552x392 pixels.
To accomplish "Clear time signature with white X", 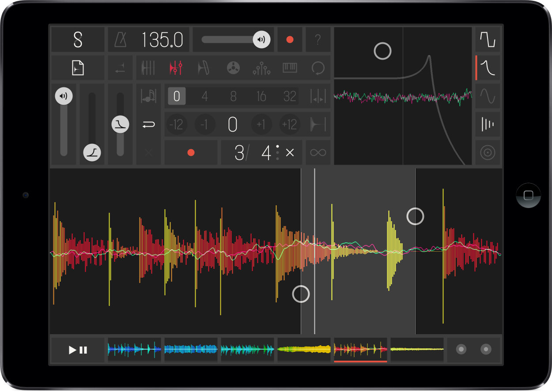I will point(290,153).
